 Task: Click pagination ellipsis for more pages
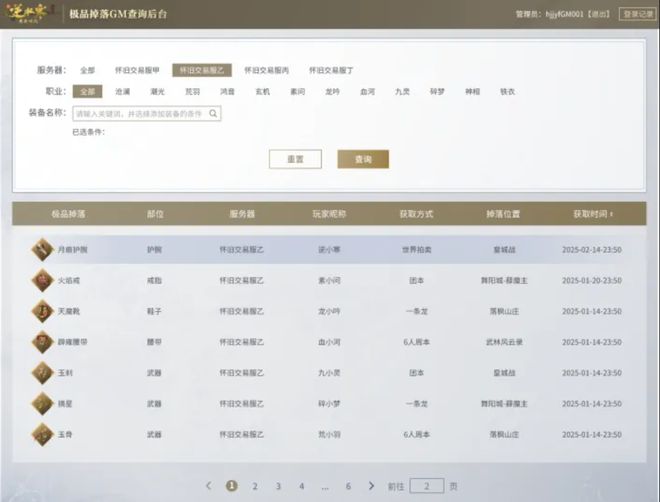point(325,488)
